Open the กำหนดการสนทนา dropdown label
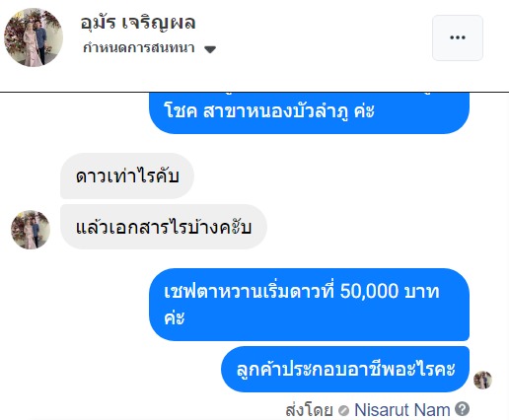Image resolution: width=509 pixels, height=420 pixels. pyautogui.click(x=139, y=48)
